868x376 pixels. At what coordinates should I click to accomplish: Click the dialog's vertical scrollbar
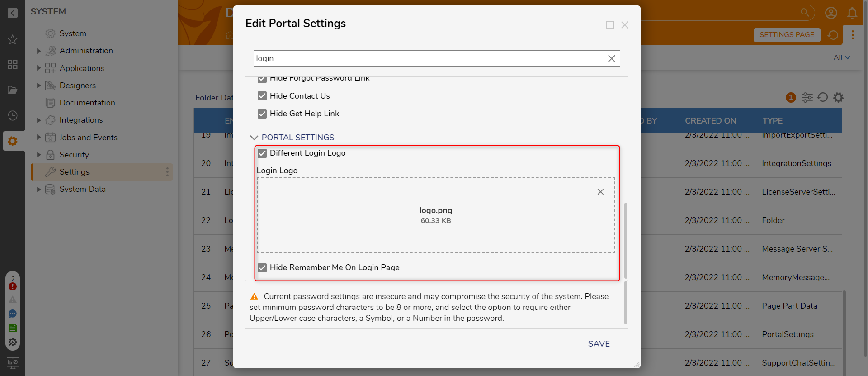[626, 240]
